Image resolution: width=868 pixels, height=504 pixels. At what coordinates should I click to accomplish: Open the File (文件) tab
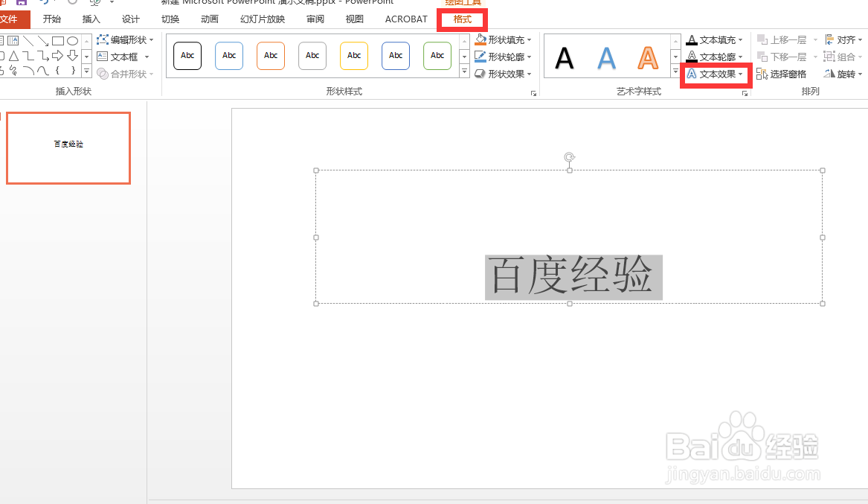click(x=13, y=19)
